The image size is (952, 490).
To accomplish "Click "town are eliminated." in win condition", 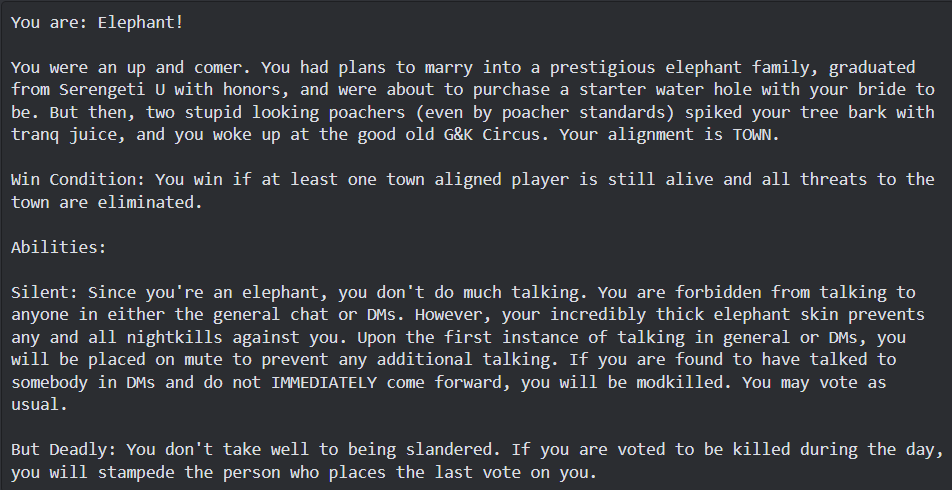I will (107, 202).
